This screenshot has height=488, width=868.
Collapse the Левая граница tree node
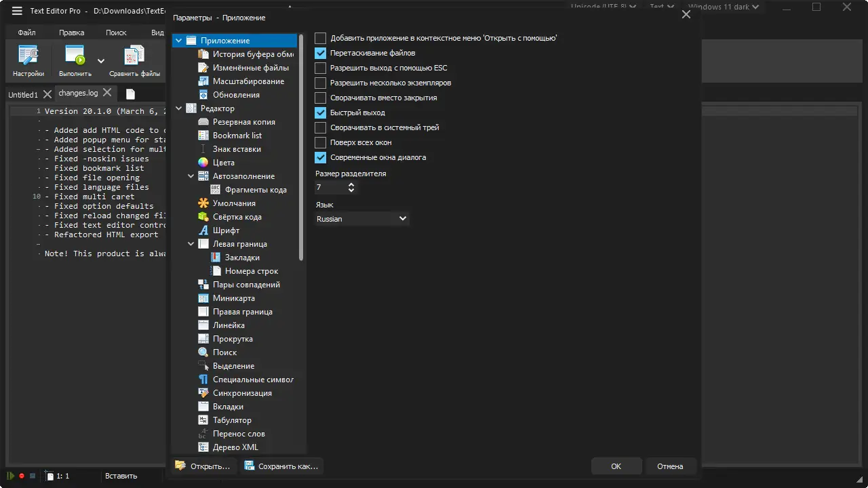click(191, 244)
